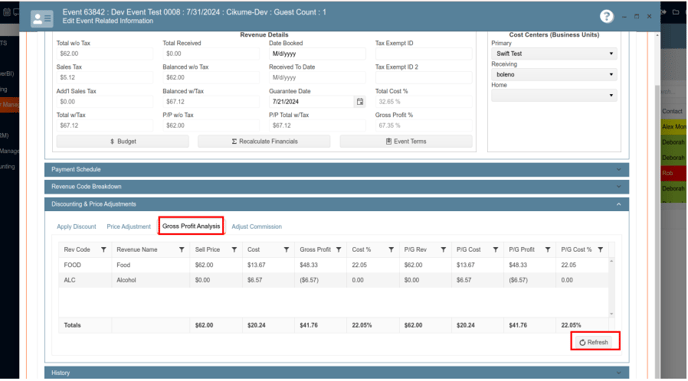
Task: Filter the P/G Cost % column
Action: click(600, 250)
